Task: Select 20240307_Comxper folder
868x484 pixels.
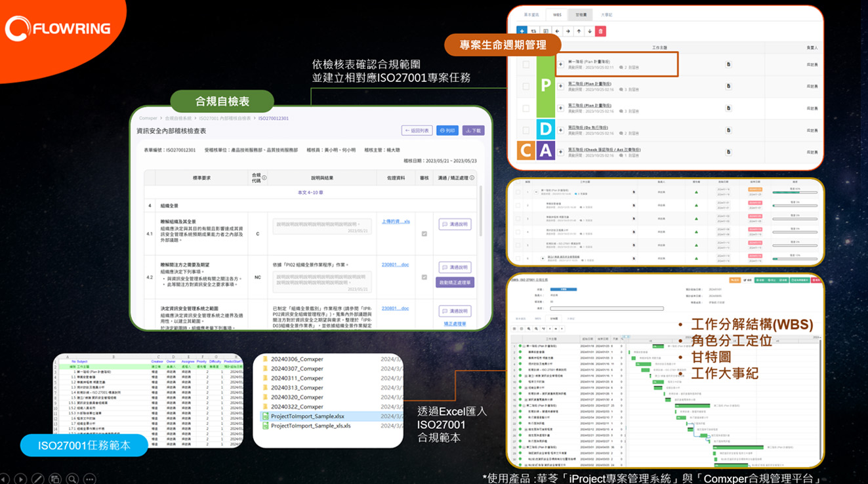Action: (x=297, y=369)
